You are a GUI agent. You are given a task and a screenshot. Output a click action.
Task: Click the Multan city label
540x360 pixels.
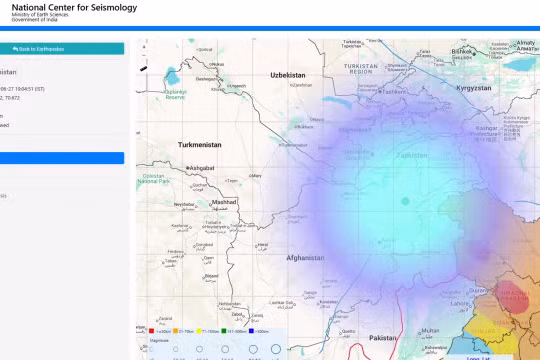point(430,330)
